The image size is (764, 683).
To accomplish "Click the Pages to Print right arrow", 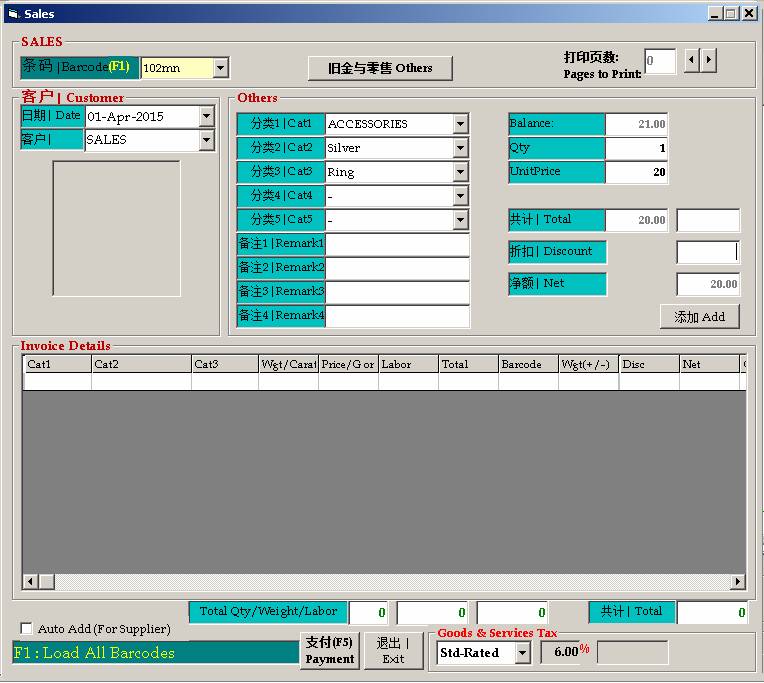I will click(708, 61).
